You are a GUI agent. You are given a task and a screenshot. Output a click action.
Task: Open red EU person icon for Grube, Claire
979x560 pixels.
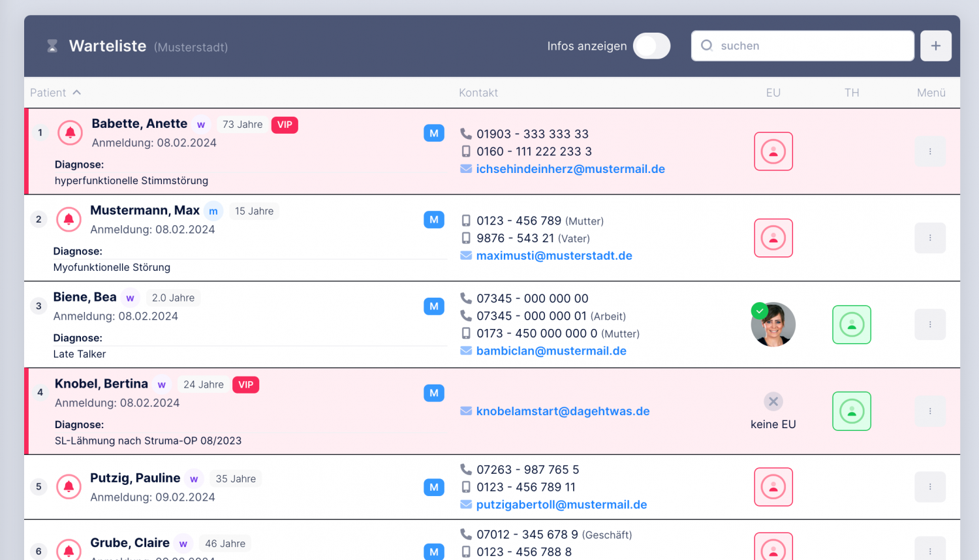773,547
